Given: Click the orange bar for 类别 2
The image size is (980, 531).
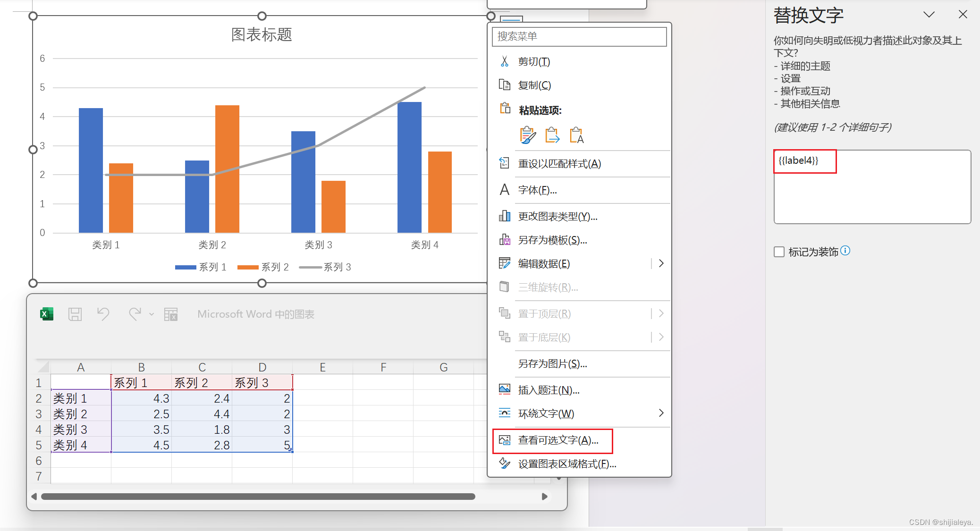Looking at the screenshot, I should pyautogui.click(x=227, y=169).
